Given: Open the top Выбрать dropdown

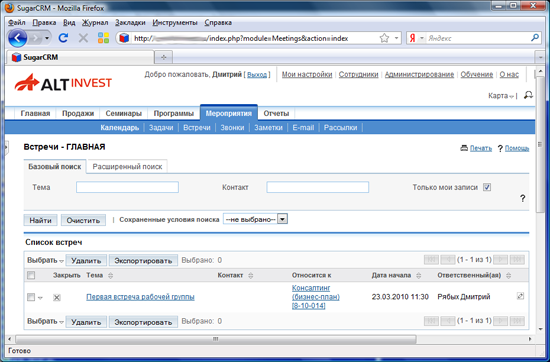Looking at the screenshot, I should click(x=45, y=260).
